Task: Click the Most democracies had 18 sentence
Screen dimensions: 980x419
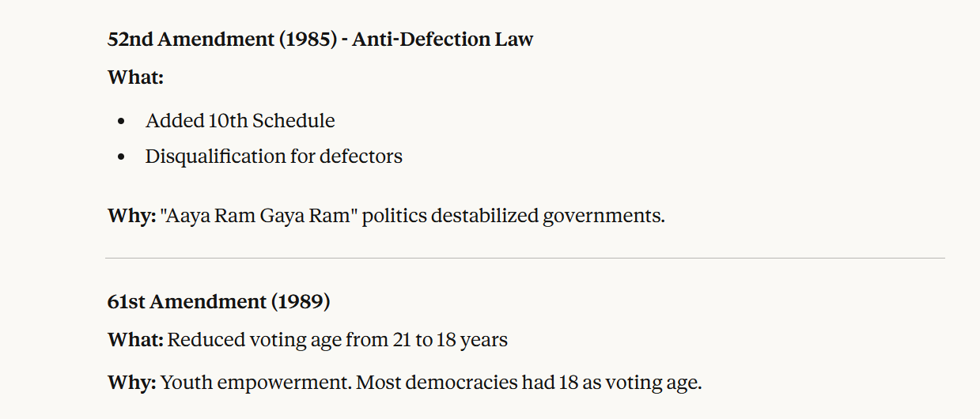Action: click(528, 383)
